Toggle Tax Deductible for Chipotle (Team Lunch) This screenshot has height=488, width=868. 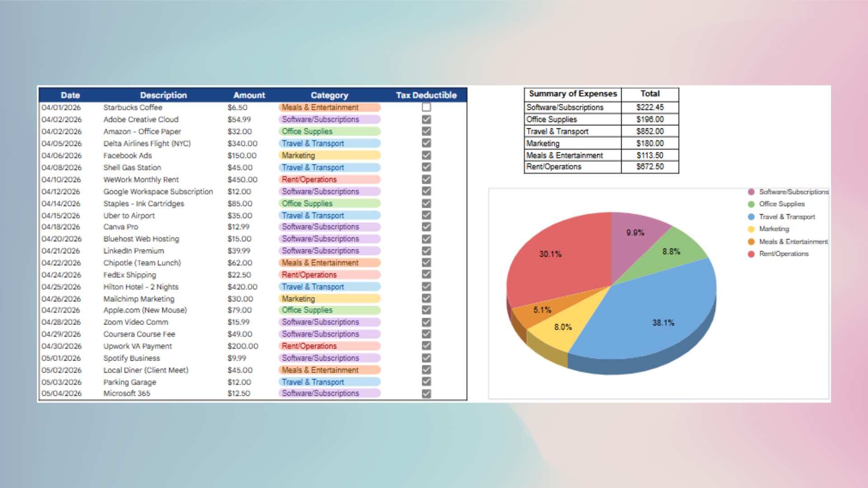click(426, 263)
